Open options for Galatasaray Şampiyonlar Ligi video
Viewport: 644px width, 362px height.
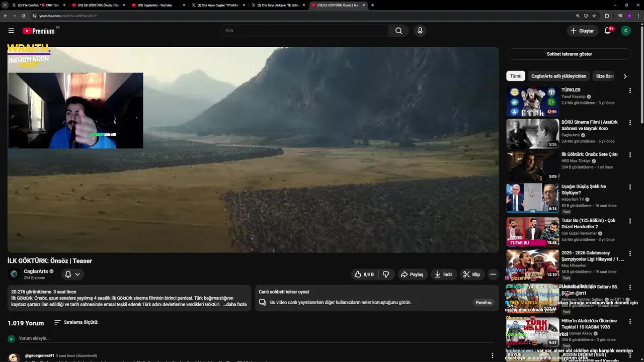click(x=630, y=253)
